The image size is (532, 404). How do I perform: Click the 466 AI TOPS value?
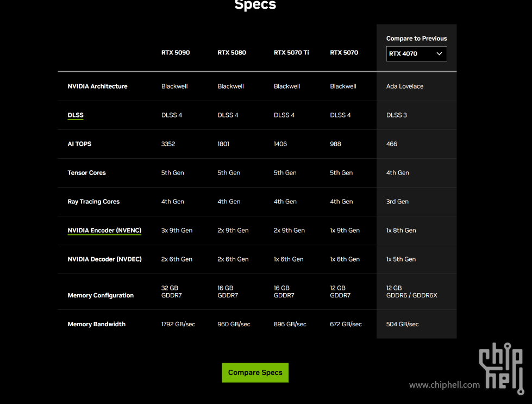(x=392, y=144)
